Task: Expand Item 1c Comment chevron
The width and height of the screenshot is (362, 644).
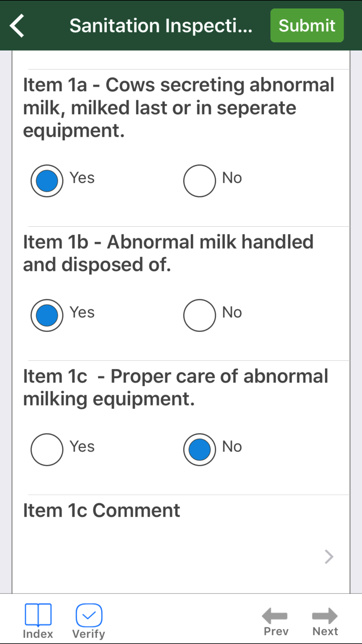Action: click(329, 557)
